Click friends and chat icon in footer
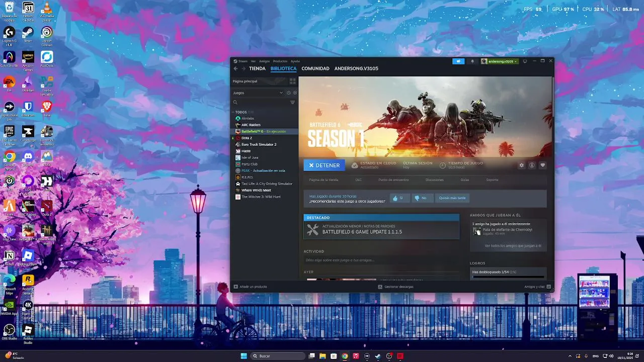The height and width of the screenshot is (362, 644). click(549, 287)
